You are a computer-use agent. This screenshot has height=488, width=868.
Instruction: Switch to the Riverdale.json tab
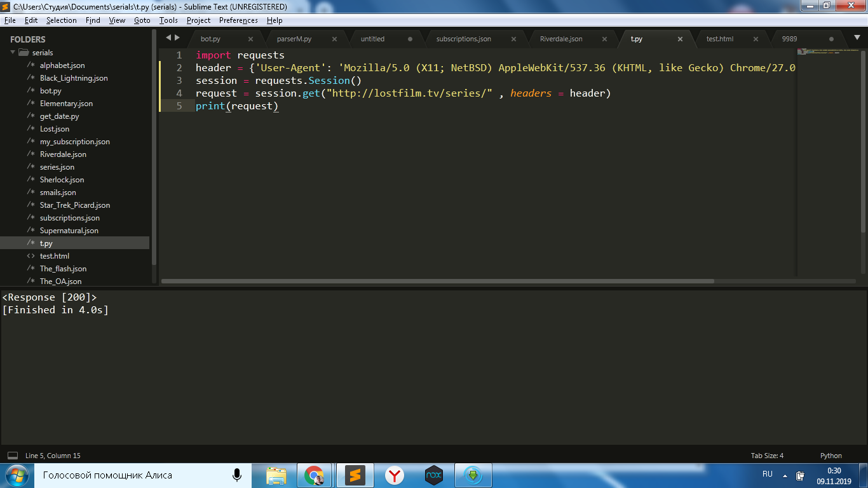tap(561, 39)
